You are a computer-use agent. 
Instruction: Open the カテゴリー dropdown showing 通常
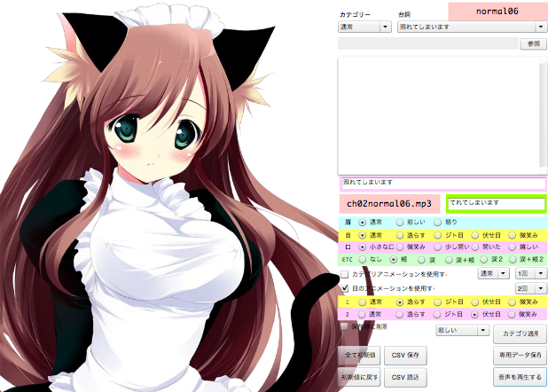click(364, 27)
